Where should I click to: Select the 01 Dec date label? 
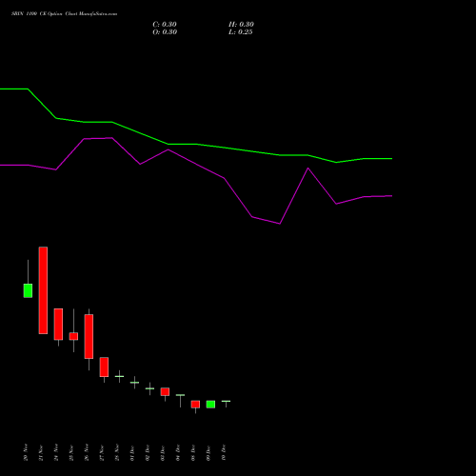[x=132, y=452]
